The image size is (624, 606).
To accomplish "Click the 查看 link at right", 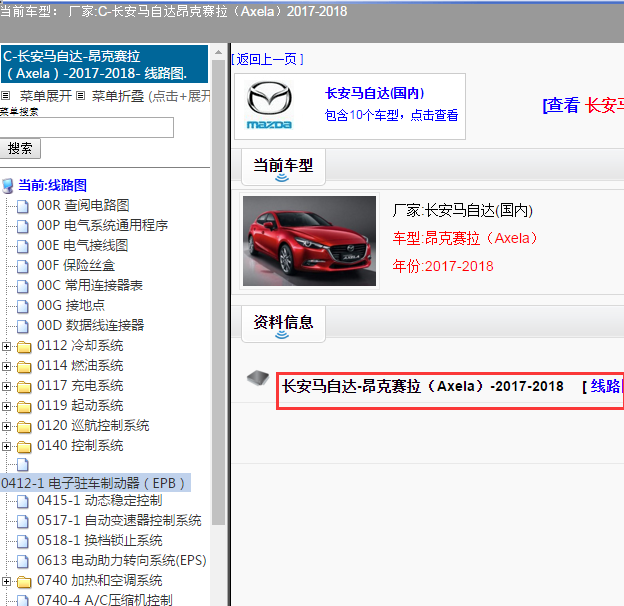I will pyautogui.click(x=561, y=106).
